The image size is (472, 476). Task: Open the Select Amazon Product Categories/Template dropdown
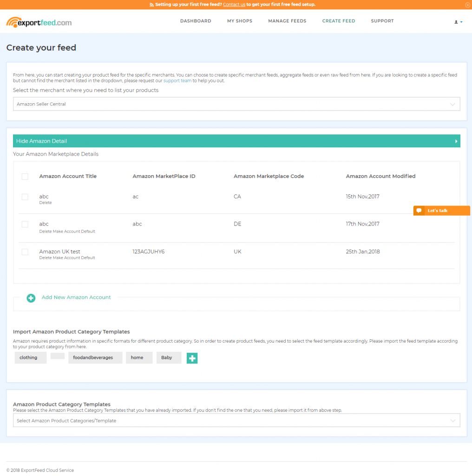(236, 420)
